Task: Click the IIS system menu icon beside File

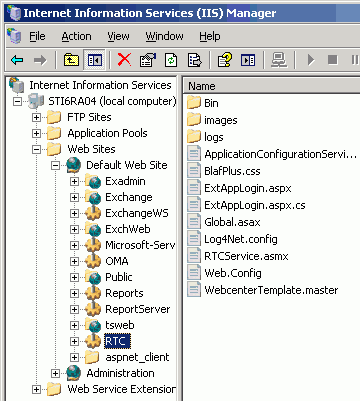Action: (14, 36)
